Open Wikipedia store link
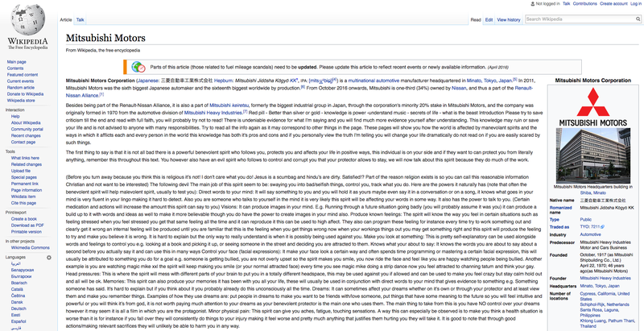 pos(21,100)
